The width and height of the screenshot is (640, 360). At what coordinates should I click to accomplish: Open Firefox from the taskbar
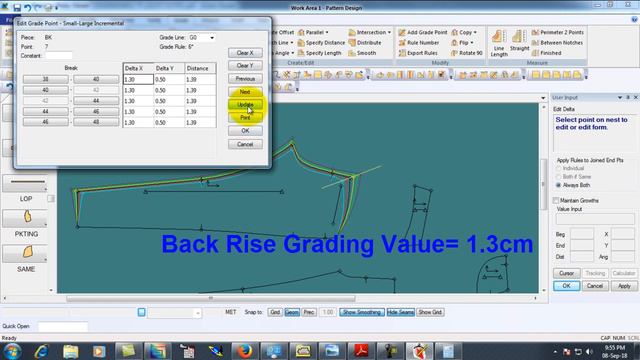point(244,351)
